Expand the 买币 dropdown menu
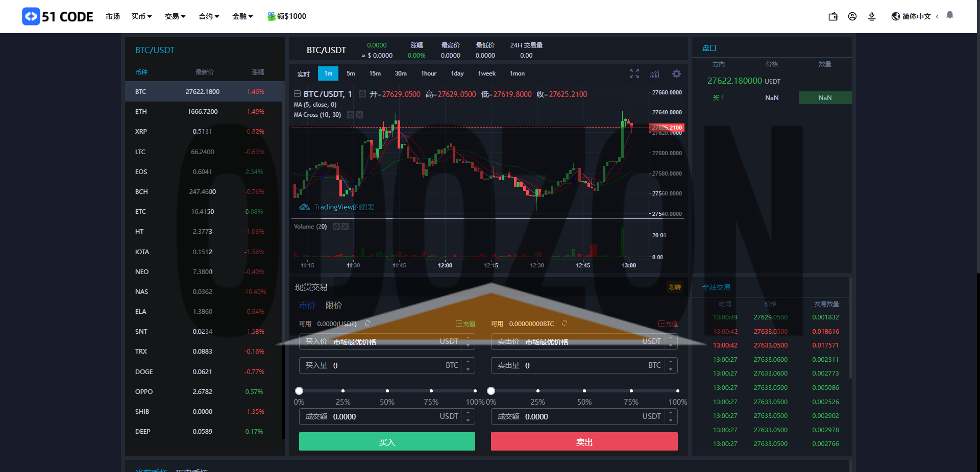980x472 pixels. pos(141,16)
